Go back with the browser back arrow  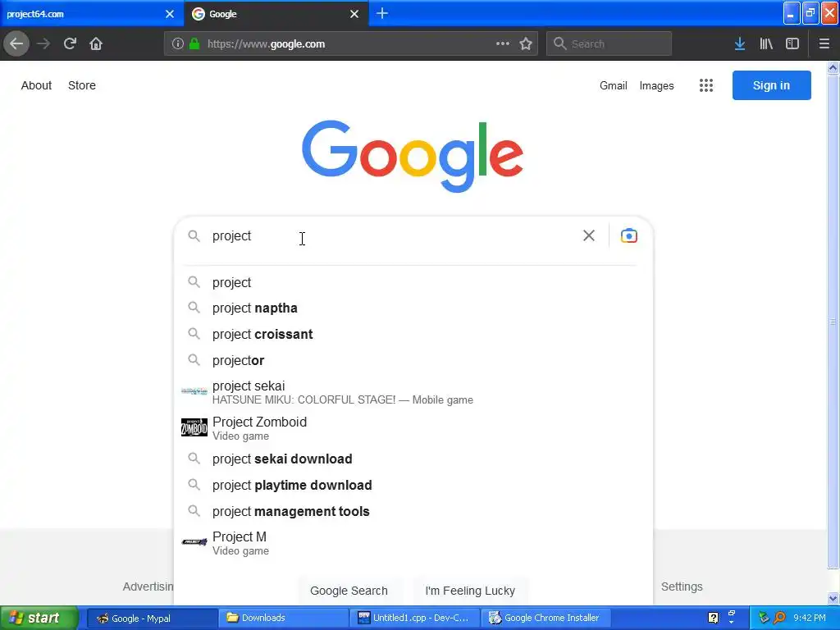tap(16, 43)
